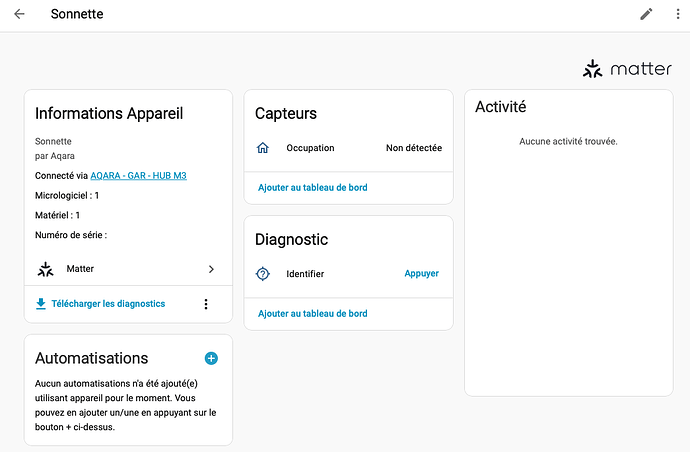Click the Matter icon in device info row
The image size is (690, 452).
point(45,269)
